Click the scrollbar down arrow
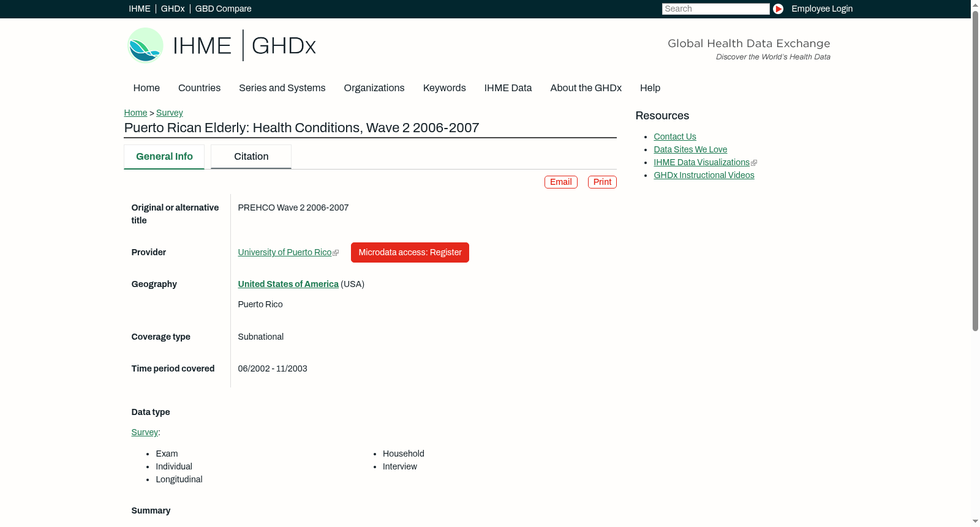980x527 pixels. (x=975, y=522)
